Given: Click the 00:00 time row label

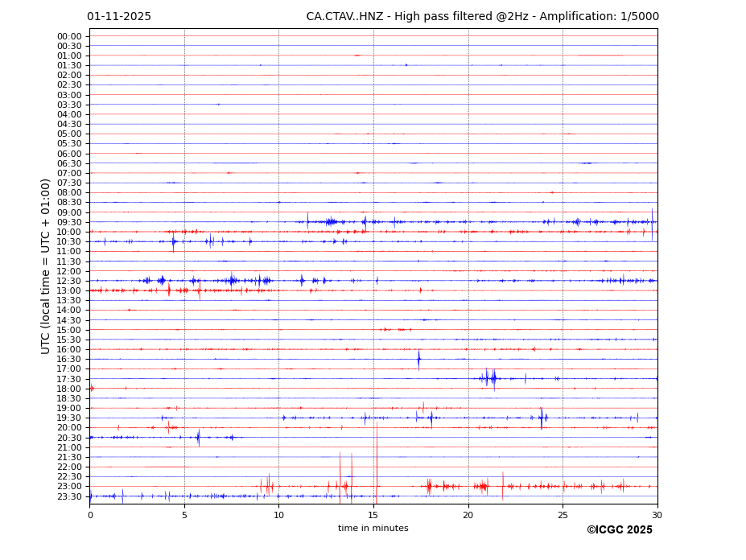Looking at the screenshot, I should coord(69,36).
